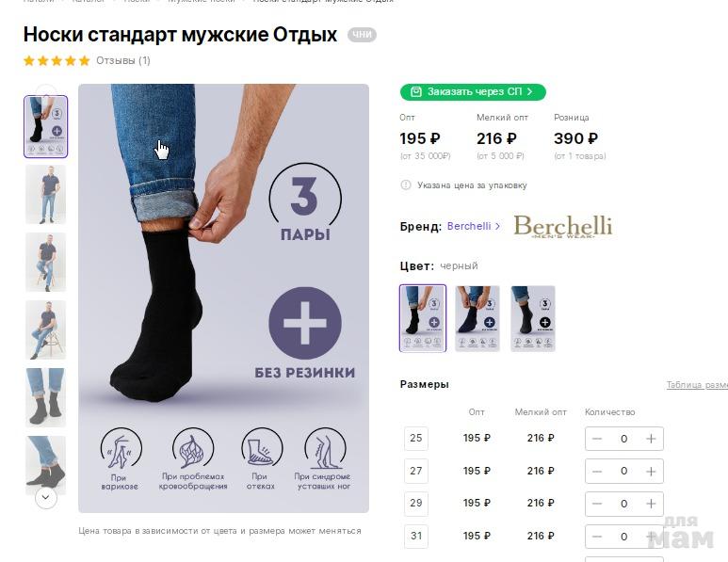Select the second color variant swatch

[x=477, y=318]
